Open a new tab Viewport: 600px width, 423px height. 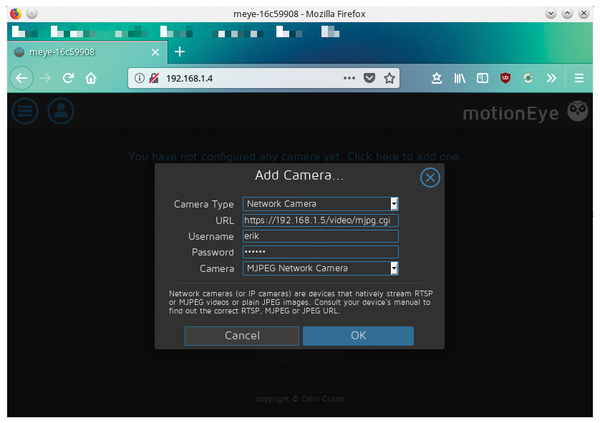[180, 52]
